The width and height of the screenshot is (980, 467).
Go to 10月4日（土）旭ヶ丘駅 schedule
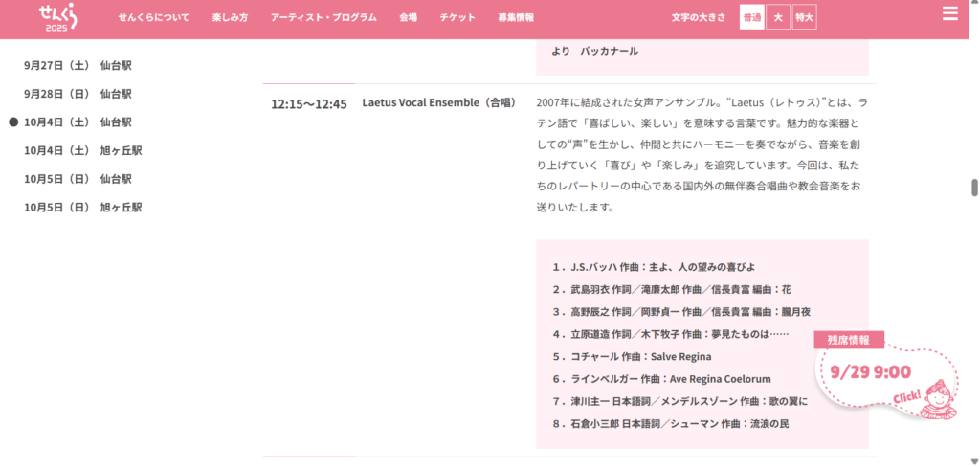(82, 150)
